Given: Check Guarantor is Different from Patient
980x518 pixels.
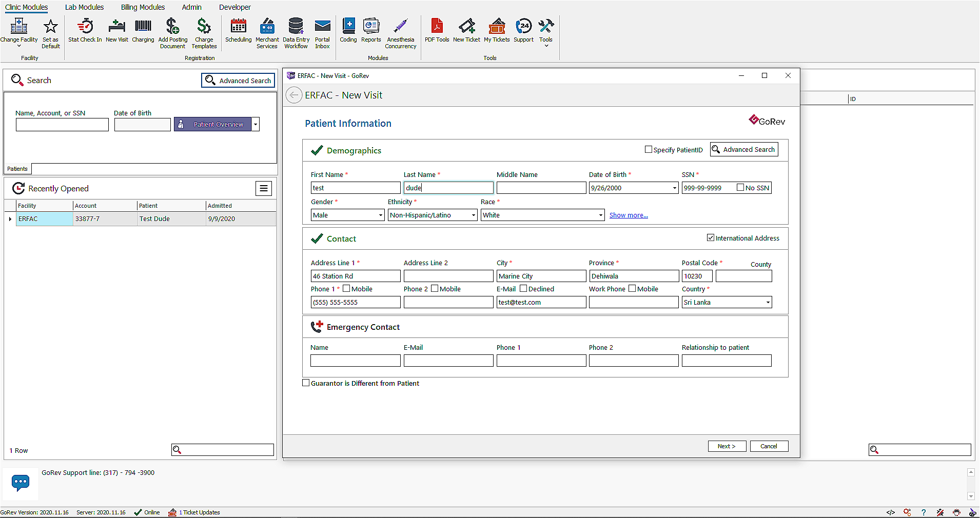Looking at the screenshot, I should (x=306, y=383).
